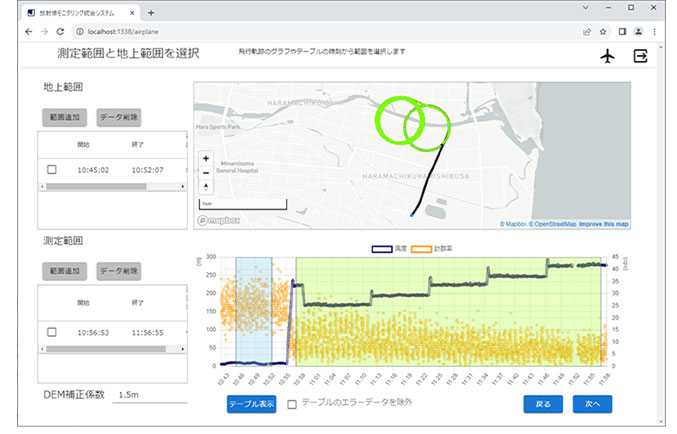Open a new browser tab

151,13
